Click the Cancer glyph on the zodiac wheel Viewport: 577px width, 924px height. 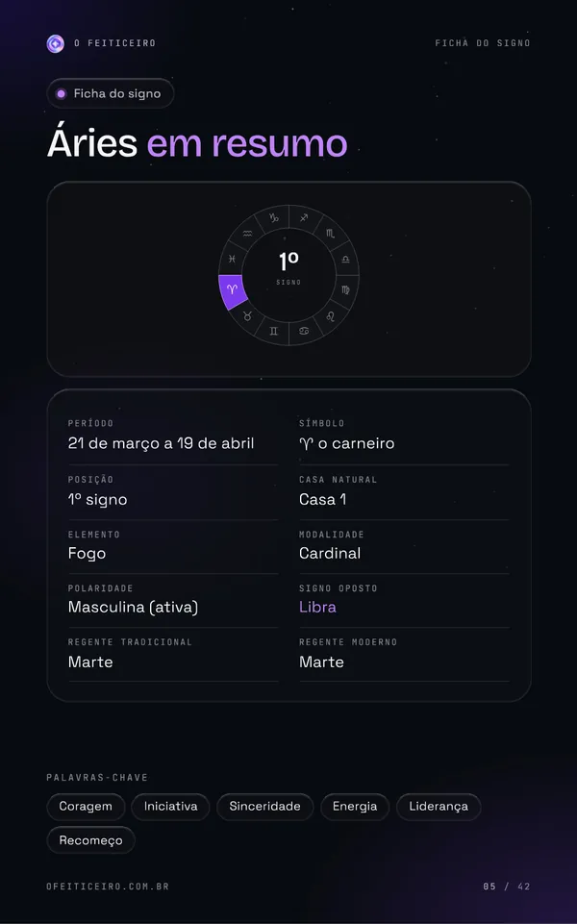pos(304,331)
